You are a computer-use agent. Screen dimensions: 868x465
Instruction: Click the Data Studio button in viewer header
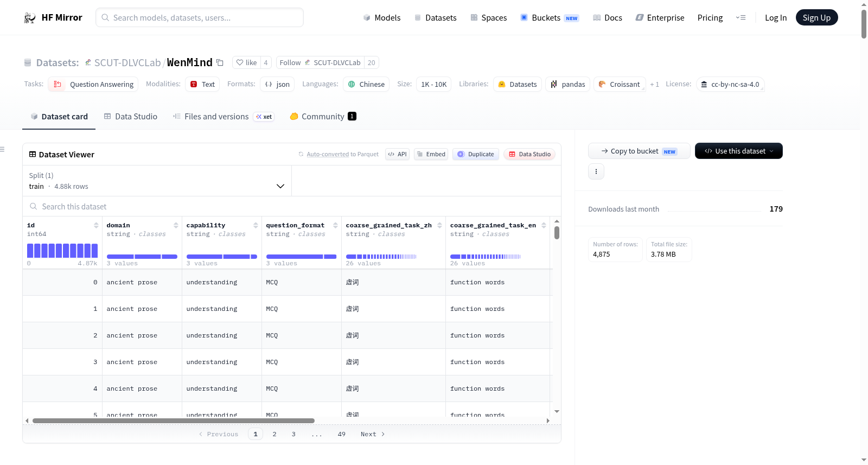click(529, 154)
